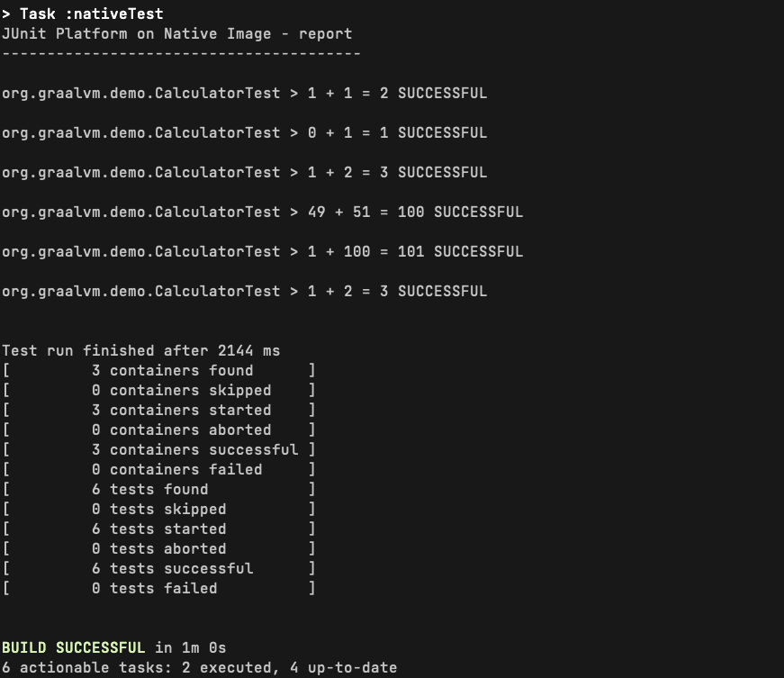
Task: Click the "6 tests found" summary line
Action: (x=149, y=489)
